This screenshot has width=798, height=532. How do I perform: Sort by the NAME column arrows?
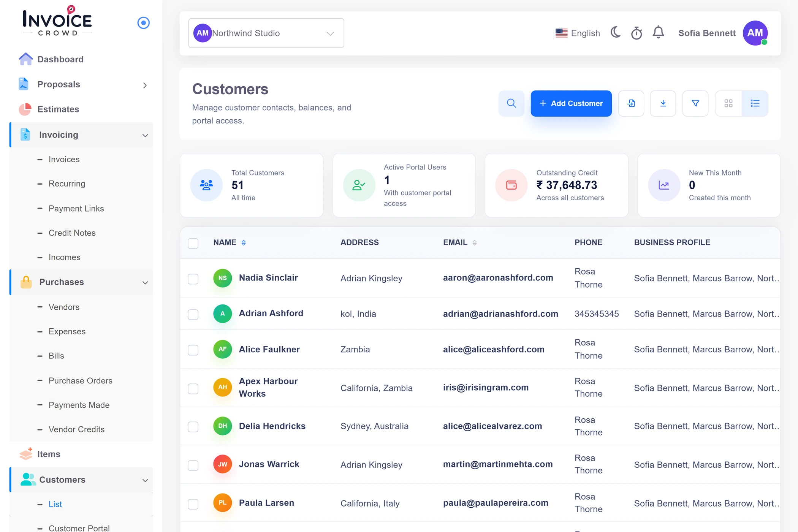244,242
